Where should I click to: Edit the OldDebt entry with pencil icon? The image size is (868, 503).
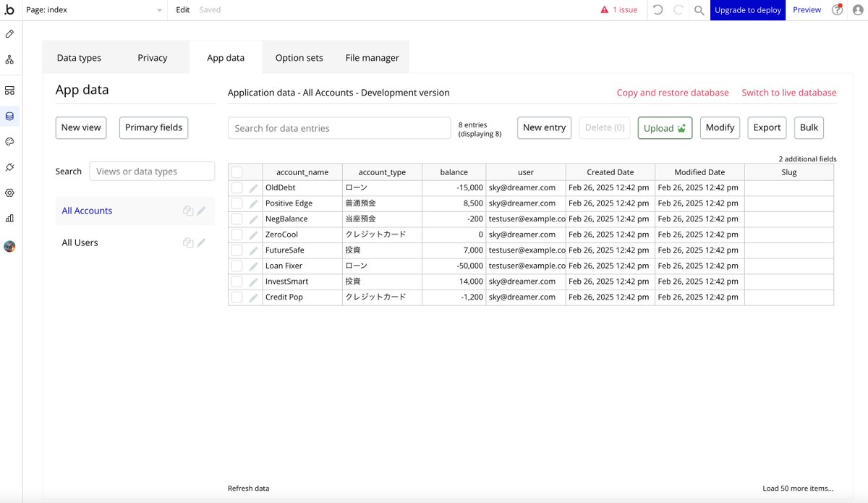coord(253,188)
